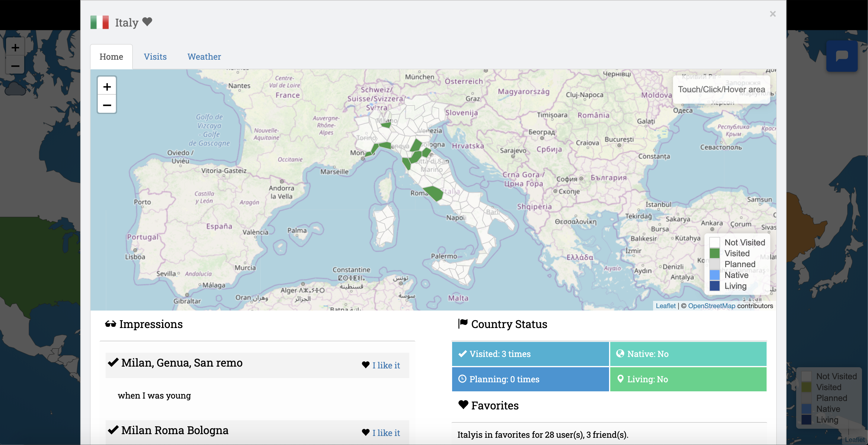Screen dimensions: 868x445
Task: Zoom in using the map plus button
Action: tap(107, 86)
